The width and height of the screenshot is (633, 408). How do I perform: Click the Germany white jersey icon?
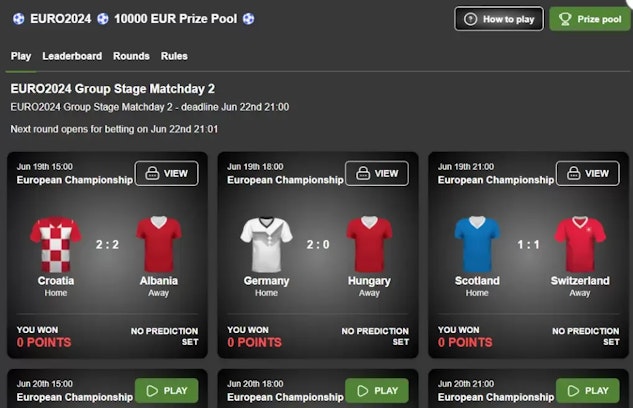[x=266, y=245]
